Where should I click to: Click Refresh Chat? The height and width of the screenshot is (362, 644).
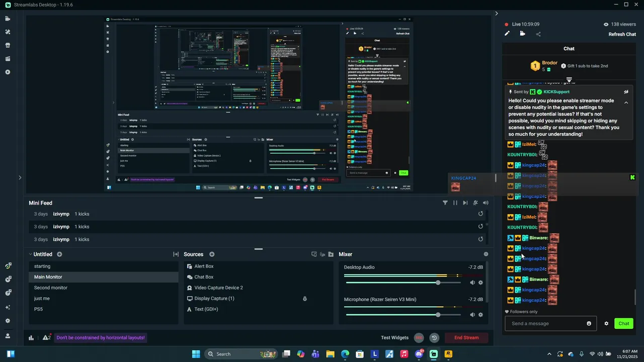pos(622,35)
